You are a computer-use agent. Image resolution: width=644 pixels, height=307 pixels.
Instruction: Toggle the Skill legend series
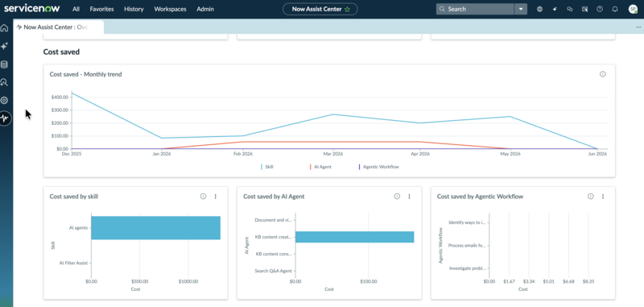click(x=267, y=167)
